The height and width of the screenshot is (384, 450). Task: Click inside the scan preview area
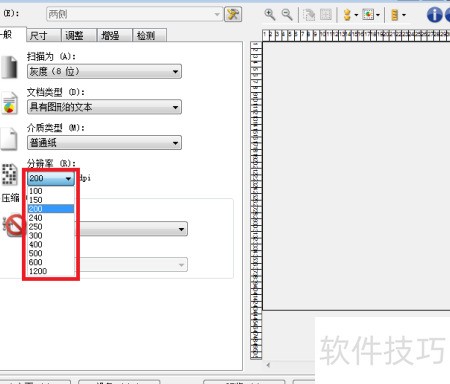point(356,176)
